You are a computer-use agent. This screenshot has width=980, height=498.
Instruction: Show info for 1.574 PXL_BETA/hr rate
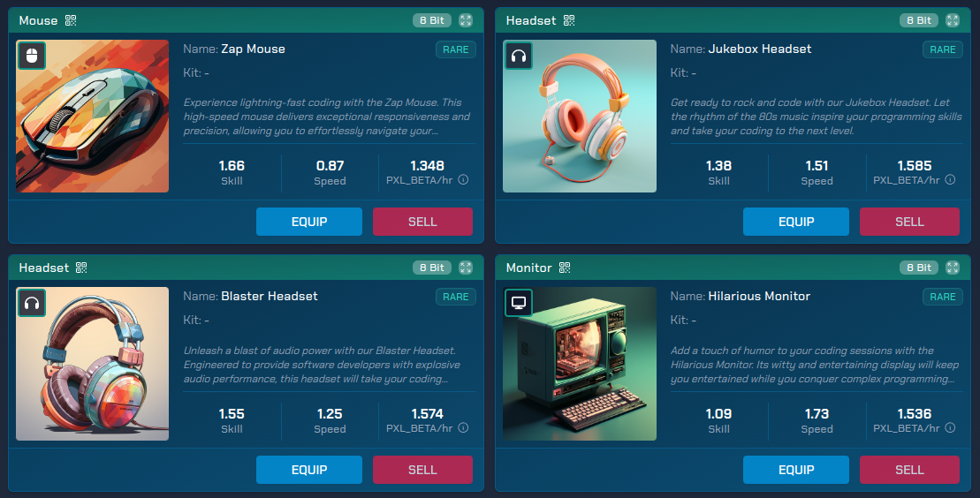click(x=463, y=427)
